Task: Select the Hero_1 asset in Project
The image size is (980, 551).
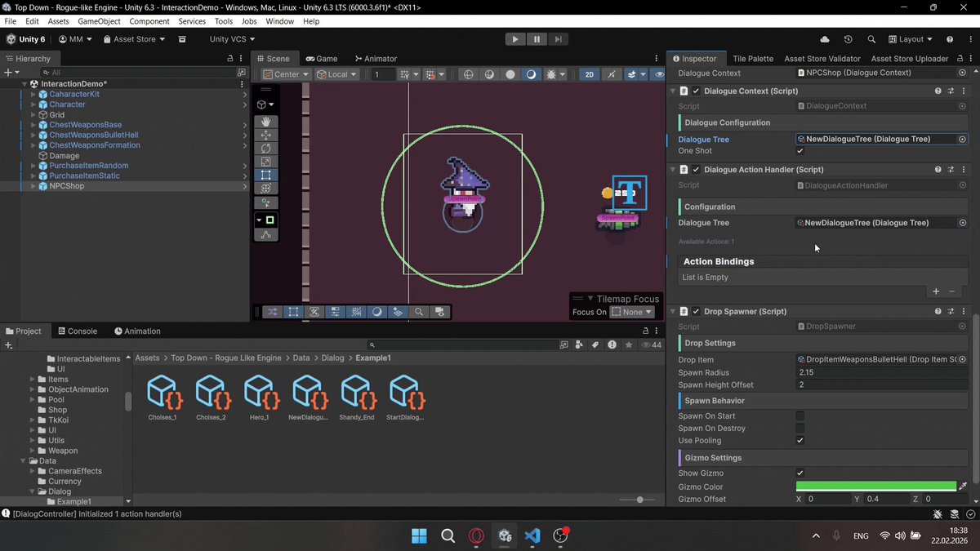Action: point(259,398)
